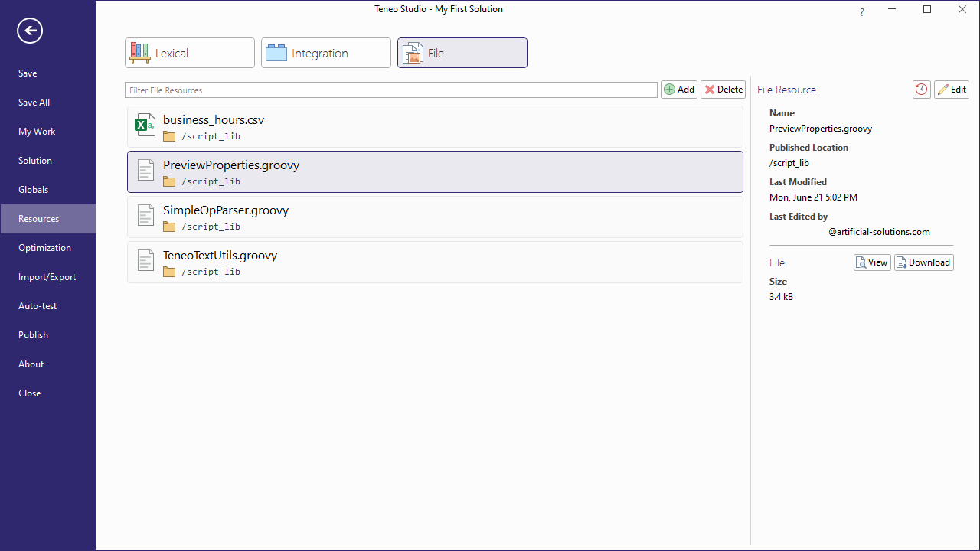This screenshot has height=551, width=980.
Task: Choose Close in the sidebar
Action: [47, 393]
